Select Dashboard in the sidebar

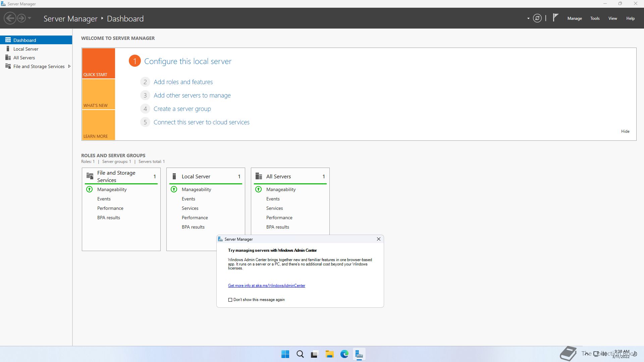click(36, 40)
